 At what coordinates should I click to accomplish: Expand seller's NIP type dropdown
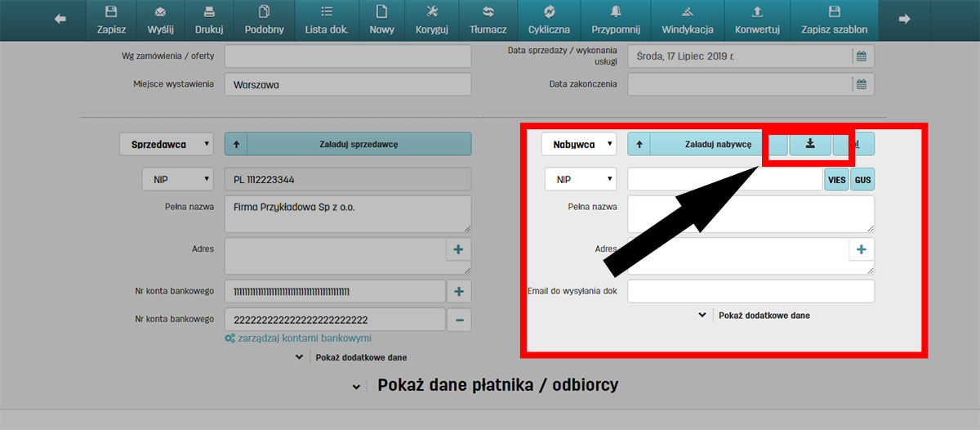click(x=177, y=180)
